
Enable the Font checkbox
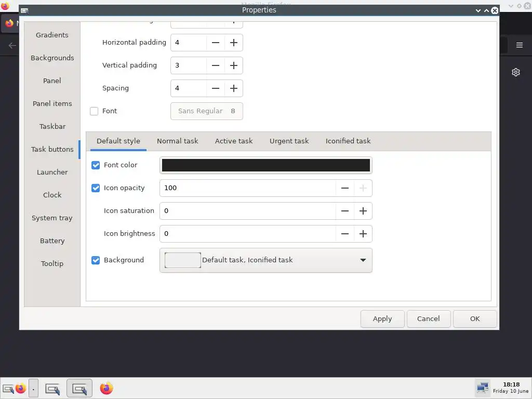[x=94, y=111]
